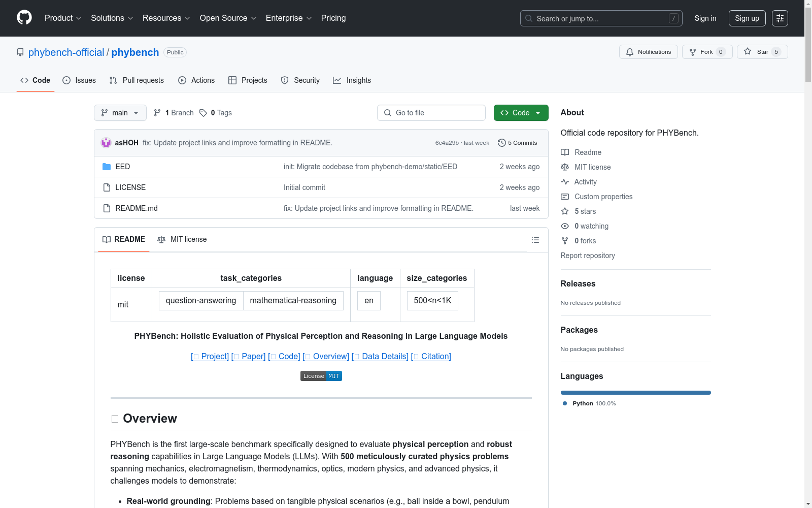Click the tag icon beside 0 Tags

tap(203, 113)
